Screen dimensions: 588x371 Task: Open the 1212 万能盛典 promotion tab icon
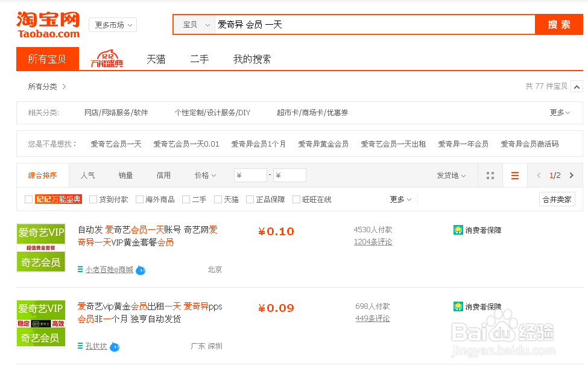tap(107, 59)
